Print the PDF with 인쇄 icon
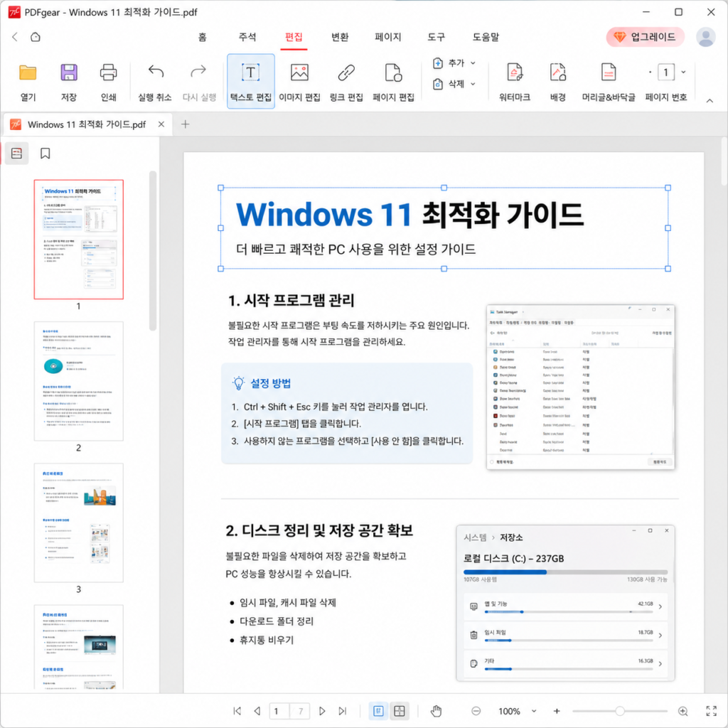728x728 pixels. pyautogui.click(x=108, y=82)
